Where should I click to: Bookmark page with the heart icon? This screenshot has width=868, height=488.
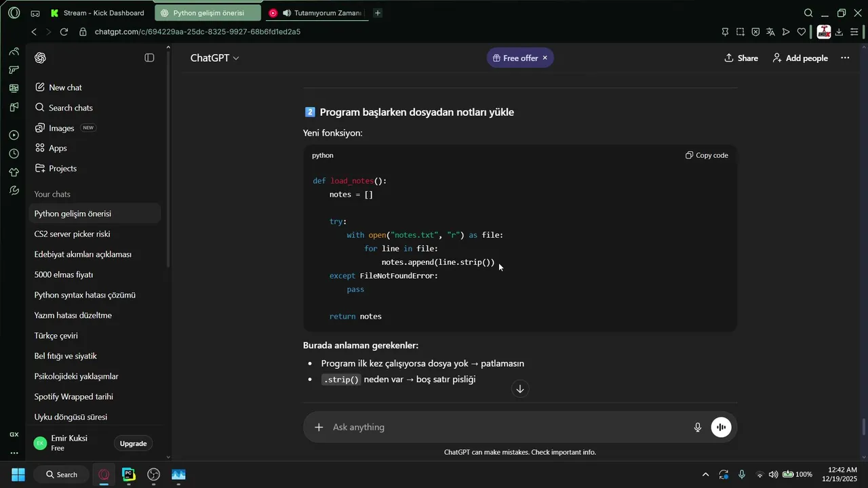[x=802, y=32]
